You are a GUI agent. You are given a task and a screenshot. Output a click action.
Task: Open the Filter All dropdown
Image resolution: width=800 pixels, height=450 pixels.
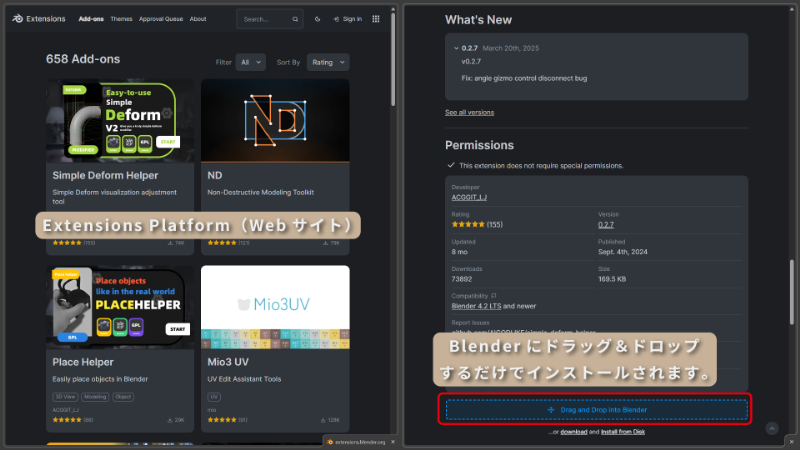click(251, 62)
